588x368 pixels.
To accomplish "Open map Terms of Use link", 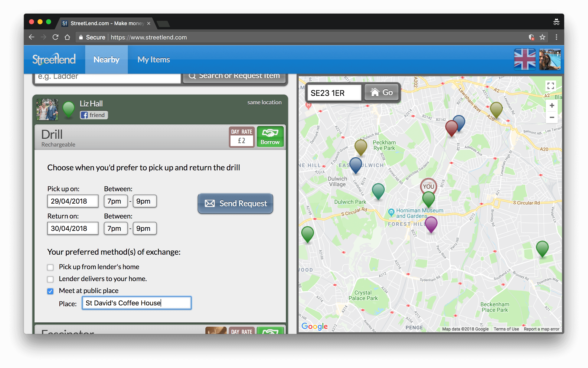I will click(x=506, y=329).
